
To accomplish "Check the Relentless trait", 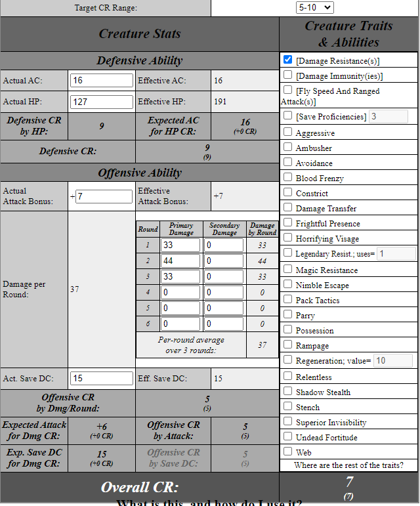I will (287, 376).
